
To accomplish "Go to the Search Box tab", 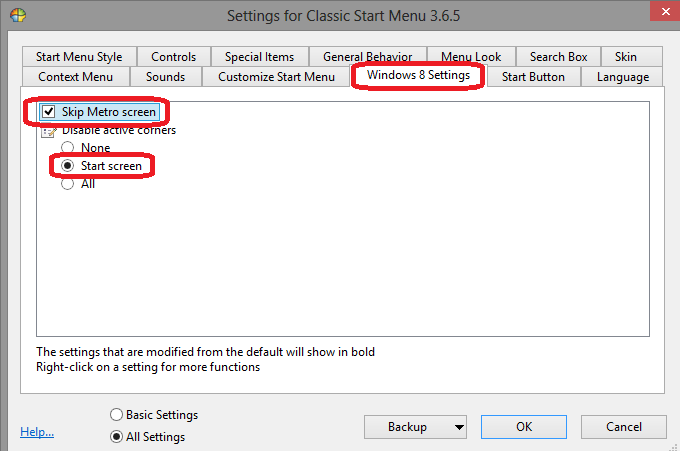I will [558, 57].
